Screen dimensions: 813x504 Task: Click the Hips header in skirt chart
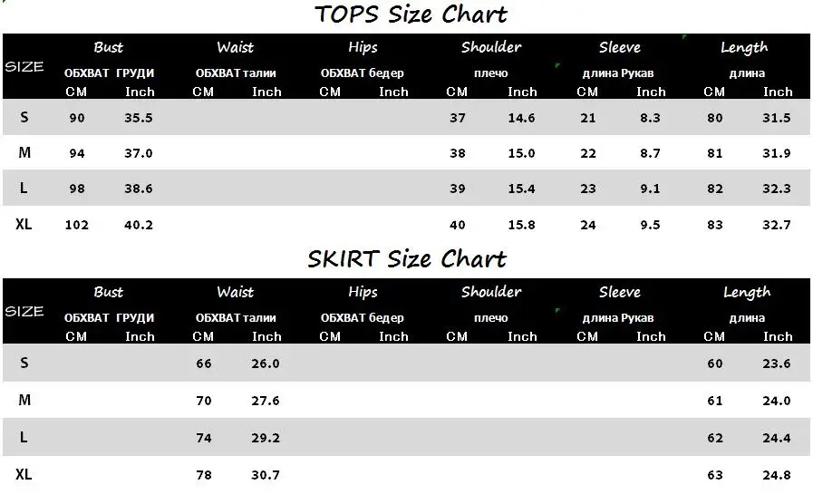[363, 292]
